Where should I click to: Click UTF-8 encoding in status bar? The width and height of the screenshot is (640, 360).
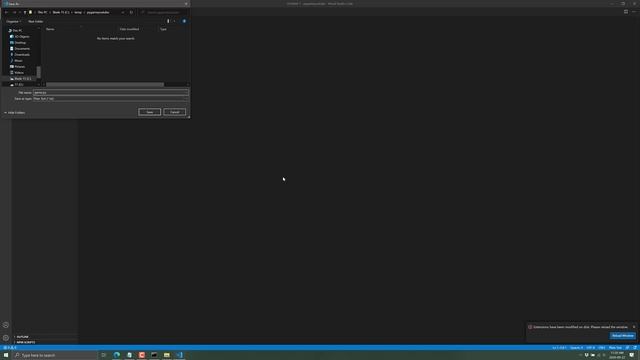pos(591,348)
